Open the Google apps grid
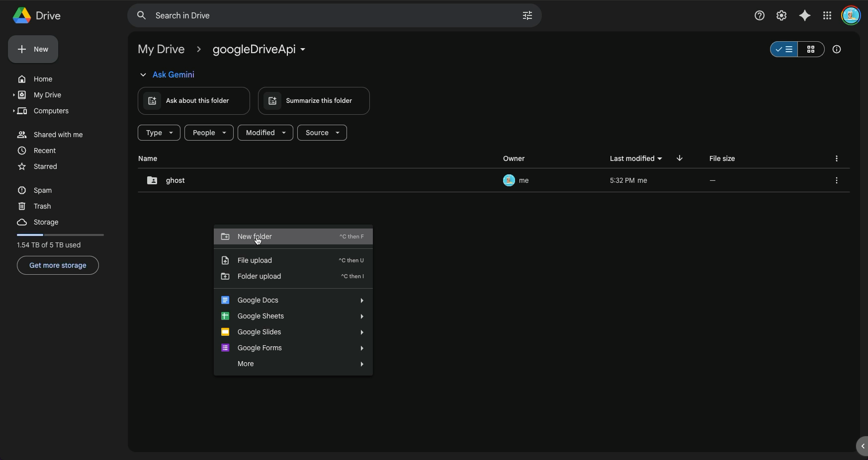 coord(827,15)
